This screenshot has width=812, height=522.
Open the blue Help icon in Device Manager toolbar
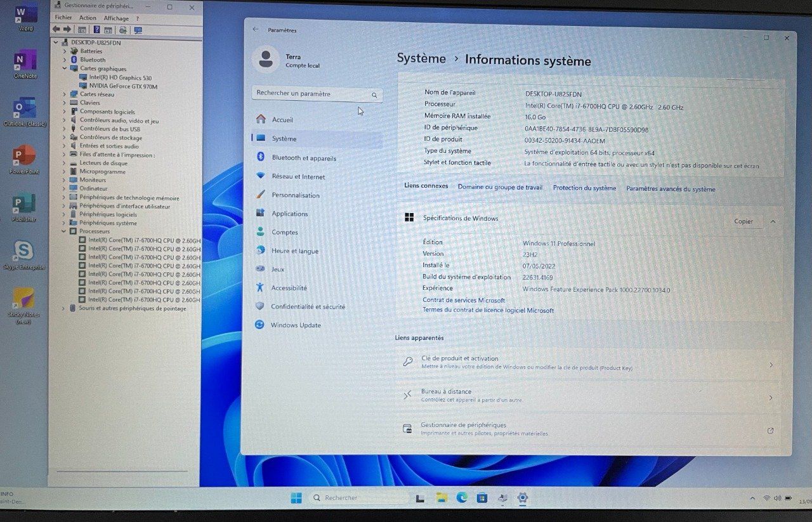pos(96,29)
